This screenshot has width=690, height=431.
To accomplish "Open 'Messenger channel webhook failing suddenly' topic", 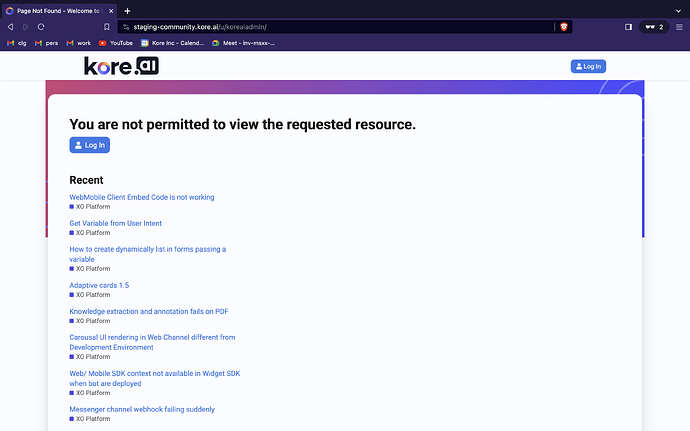I will click(142, 409).
